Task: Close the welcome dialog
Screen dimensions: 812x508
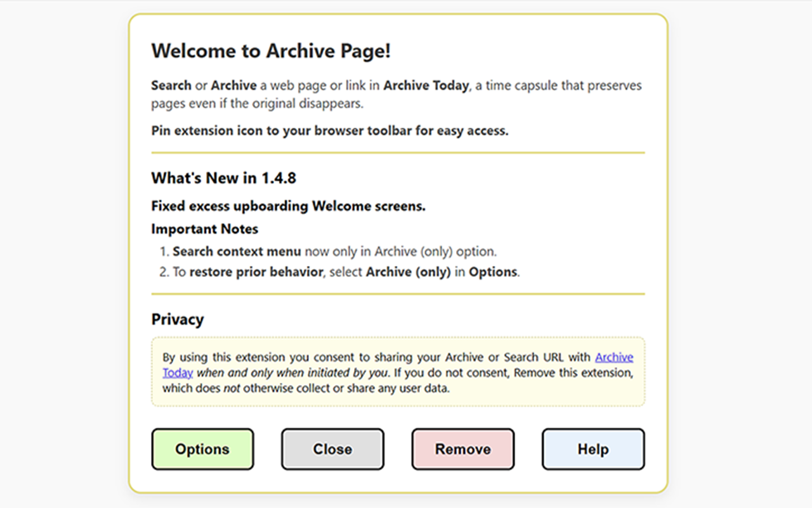Action: [x=332, y=449]
